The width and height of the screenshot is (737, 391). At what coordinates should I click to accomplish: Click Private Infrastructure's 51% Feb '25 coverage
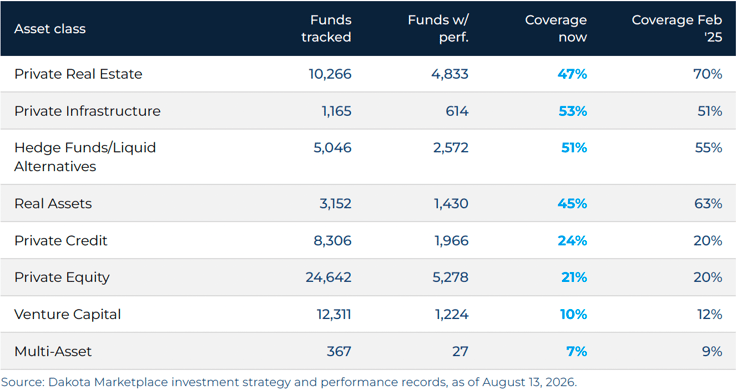pyautogui.click(x=710, y=111)
